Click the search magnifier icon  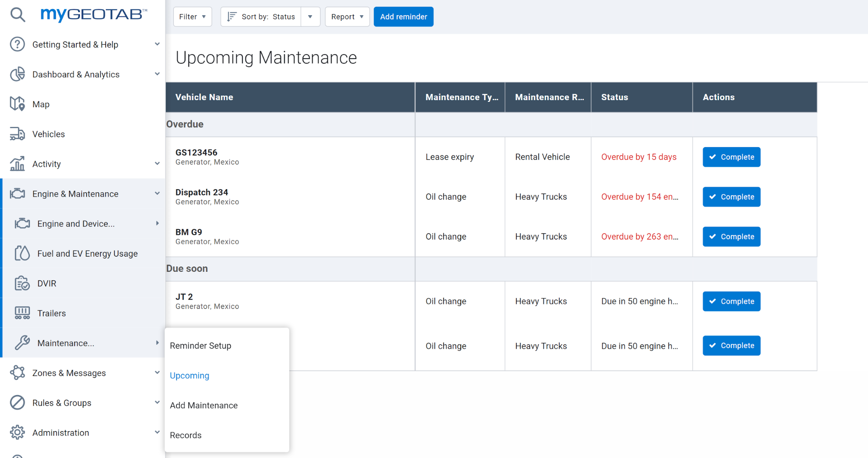pos(18,15)
